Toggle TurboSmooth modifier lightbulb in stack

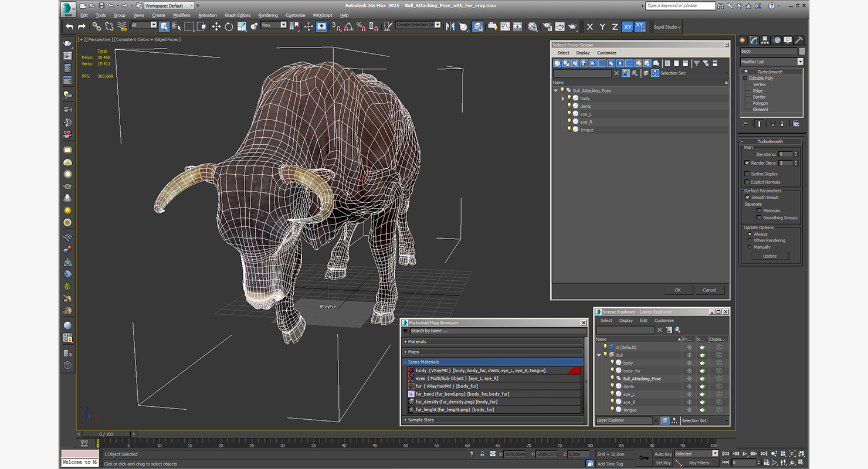(746, 72)
